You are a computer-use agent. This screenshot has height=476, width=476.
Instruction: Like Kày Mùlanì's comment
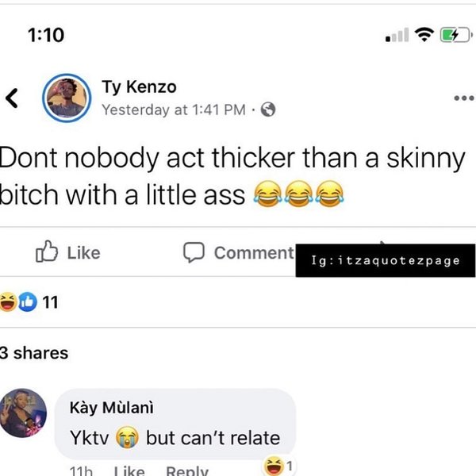point(129,471)
